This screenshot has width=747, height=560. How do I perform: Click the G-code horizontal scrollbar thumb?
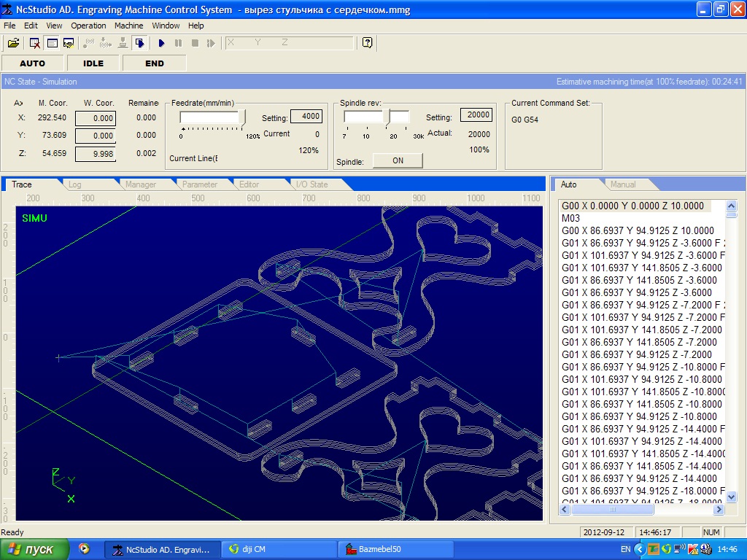(x=613, y=509)
